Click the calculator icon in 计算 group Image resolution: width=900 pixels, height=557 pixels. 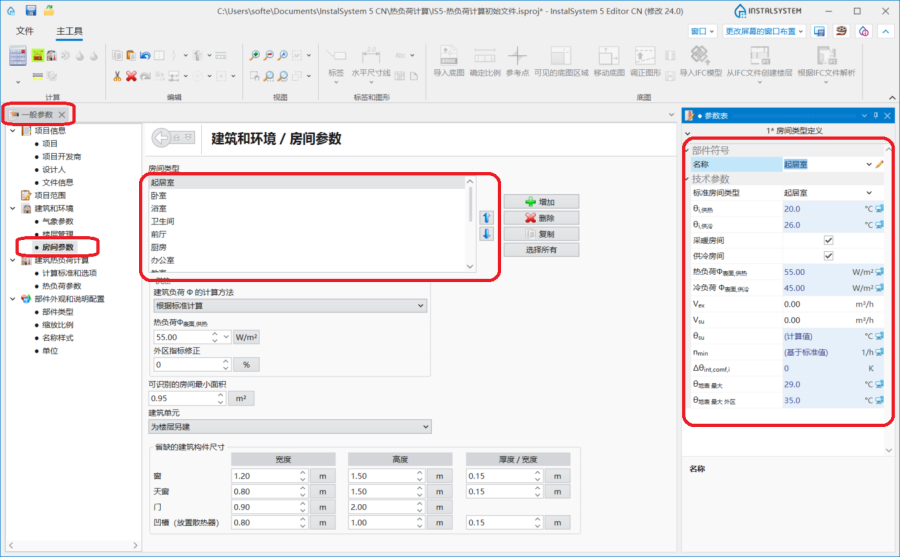click(20, 56)
